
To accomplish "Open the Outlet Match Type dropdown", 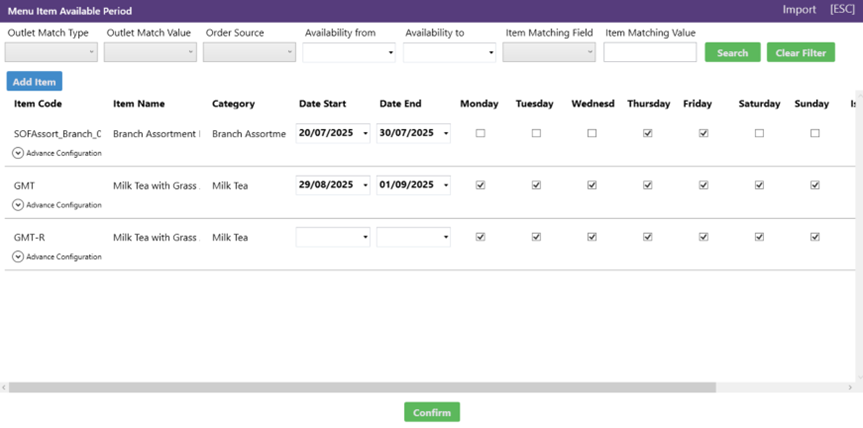I will pos(52,52).
